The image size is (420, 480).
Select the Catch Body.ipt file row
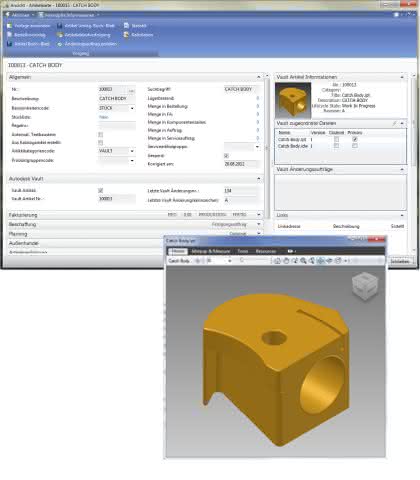(x=340, y=139)
